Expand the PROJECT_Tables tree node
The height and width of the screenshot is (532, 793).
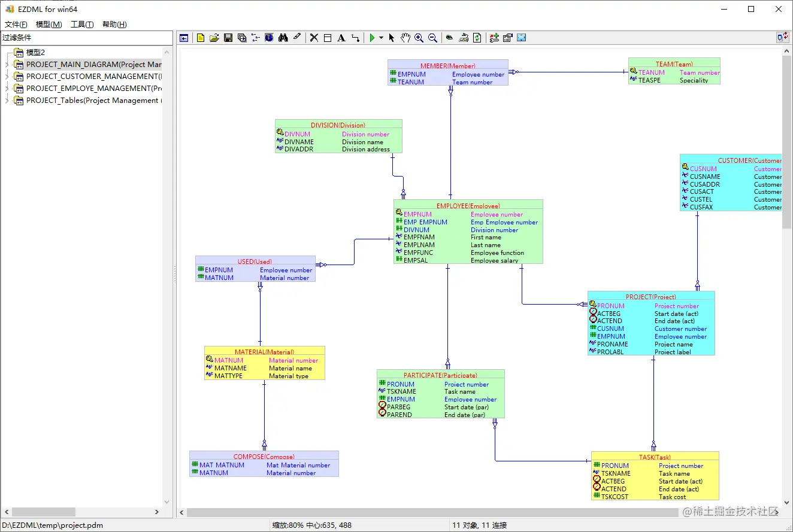click(7, 101)
